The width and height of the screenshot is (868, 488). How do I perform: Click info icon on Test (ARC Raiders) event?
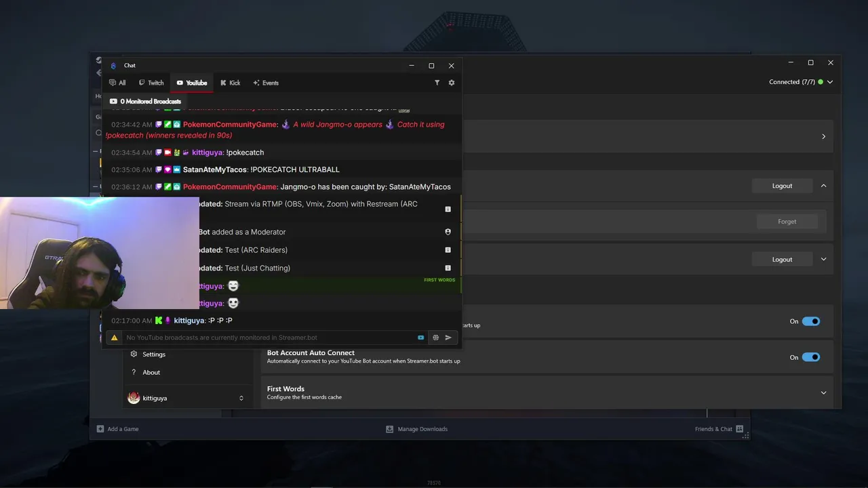(x=448, y=250)
